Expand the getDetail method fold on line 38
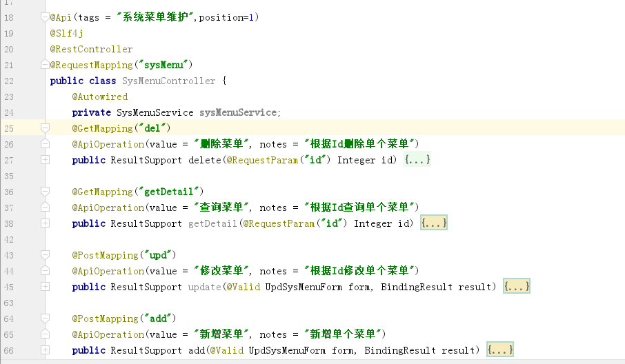Image resolution: width=625 pixels, height=364 pixels. [x=45, y=223]
